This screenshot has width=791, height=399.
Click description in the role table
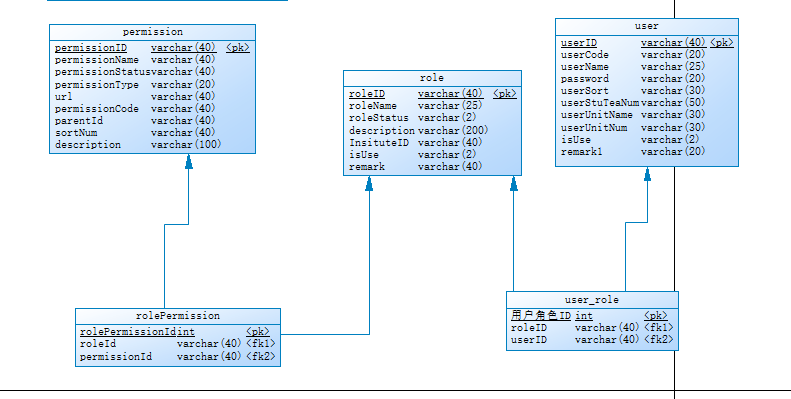tap(382, 130)
